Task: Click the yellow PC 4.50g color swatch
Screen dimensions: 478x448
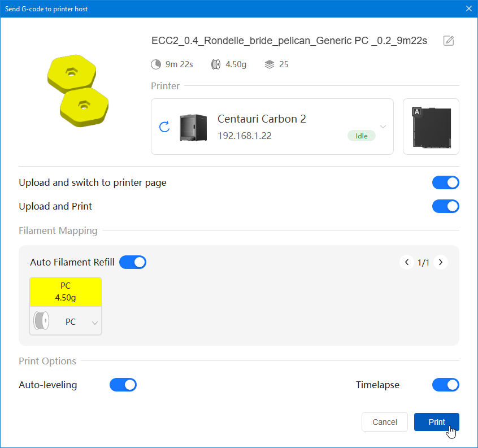Action: (x=66, y=292)
